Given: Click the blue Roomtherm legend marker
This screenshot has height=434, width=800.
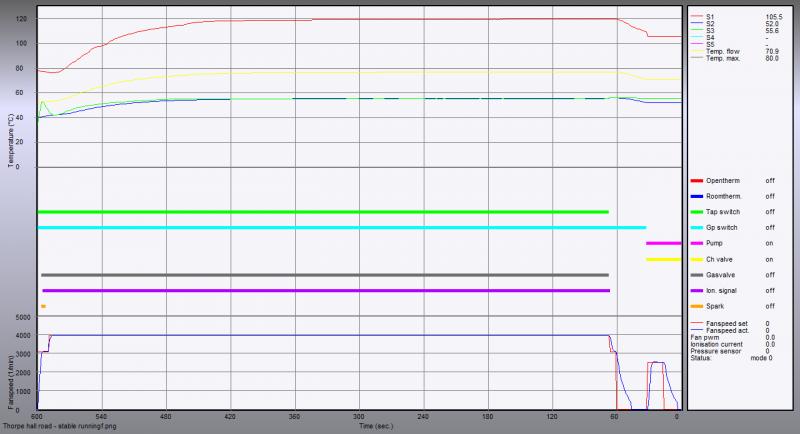Looking at the screenshot, I should point(696,196).
